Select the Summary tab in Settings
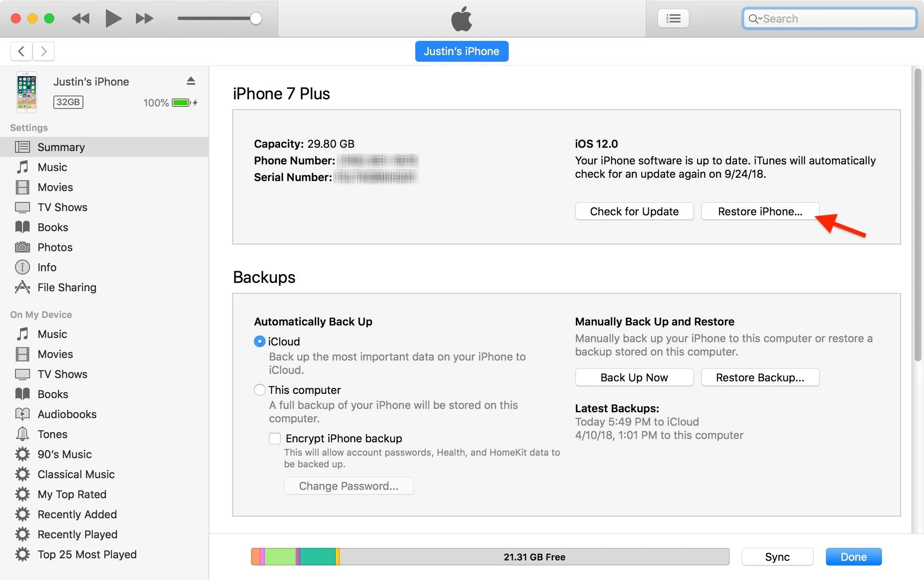The image size is (924, 580). click(61, 147)
